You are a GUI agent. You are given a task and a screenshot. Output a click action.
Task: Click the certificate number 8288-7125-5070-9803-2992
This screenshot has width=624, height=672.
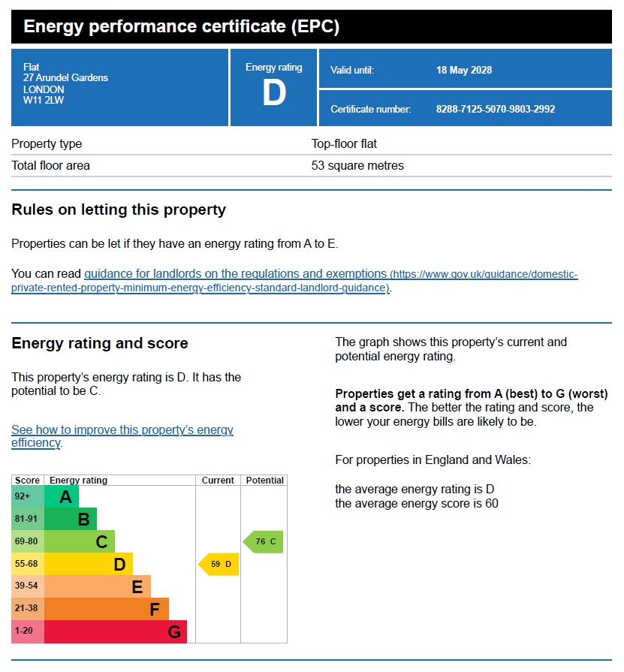click(496, 110)
